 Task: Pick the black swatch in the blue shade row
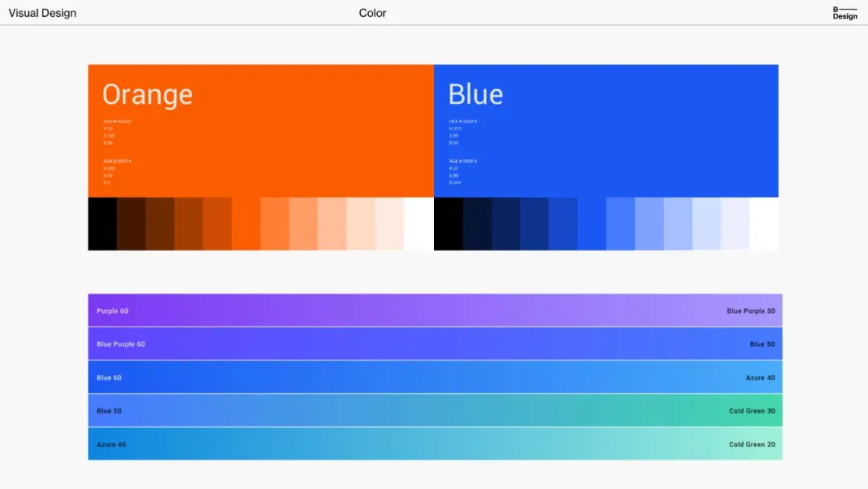tap(448, 224)
